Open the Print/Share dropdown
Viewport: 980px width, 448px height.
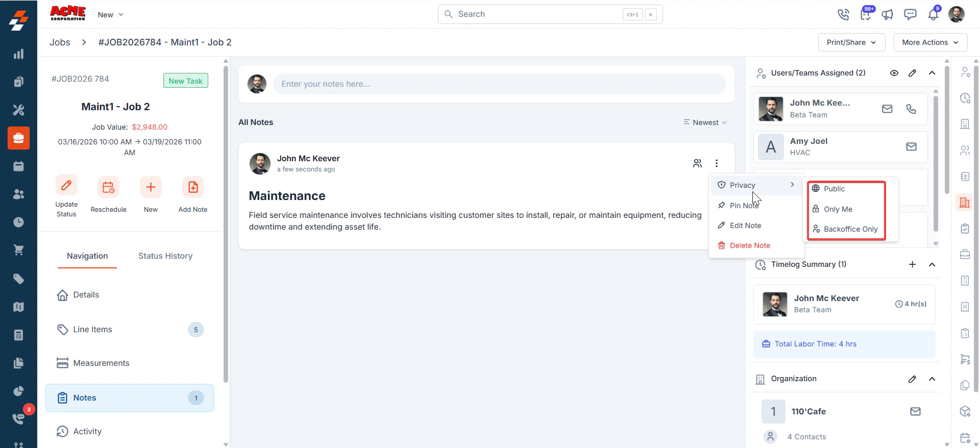coord(851,42)
